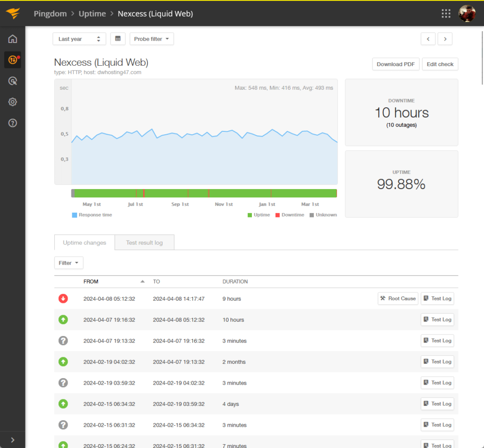This screenshot has height=448, width=484.
Task: Click the Response time legend swatch
Action: point(74,215)
